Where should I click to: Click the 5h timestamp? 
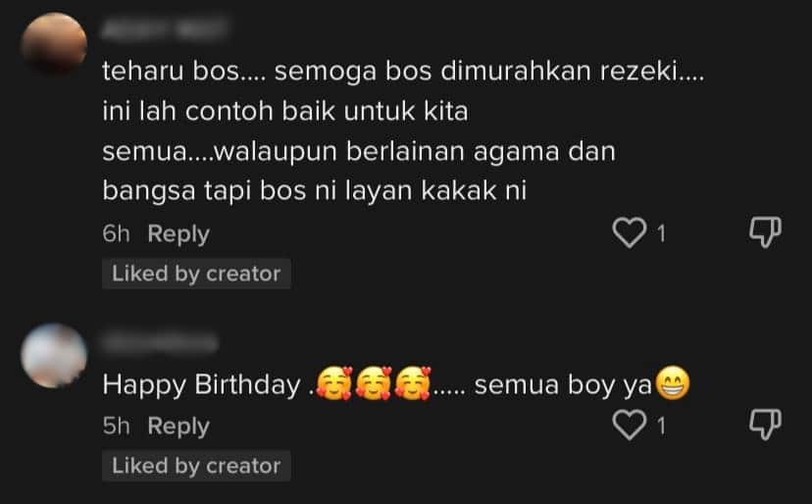116,427
